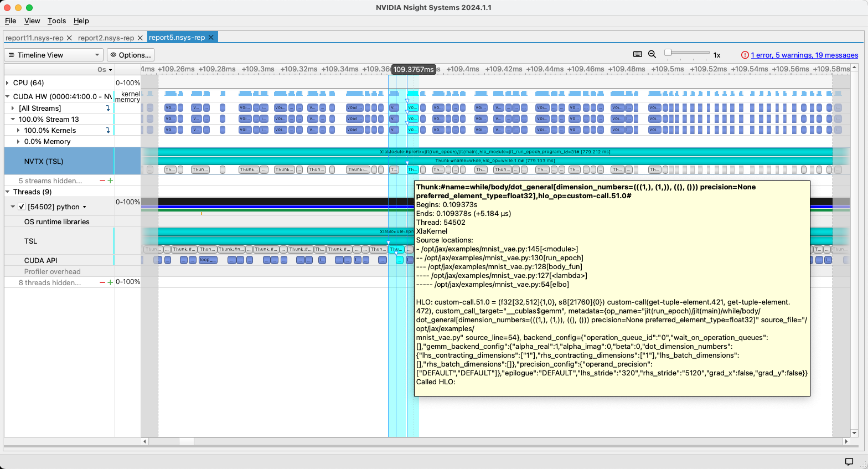
Task: Expand the [All Streams] row
Action: (13, 108)
